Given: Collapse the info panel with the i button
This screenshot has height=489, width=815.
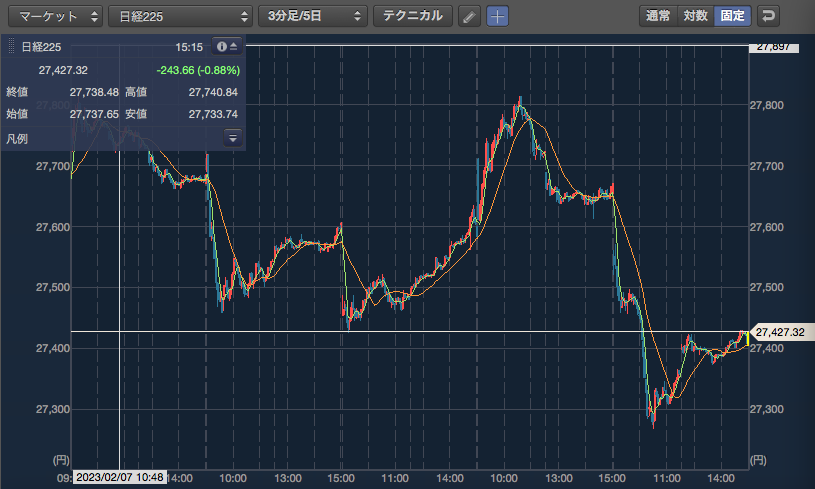Looking at the screenshot, I should tap(227, 47).
